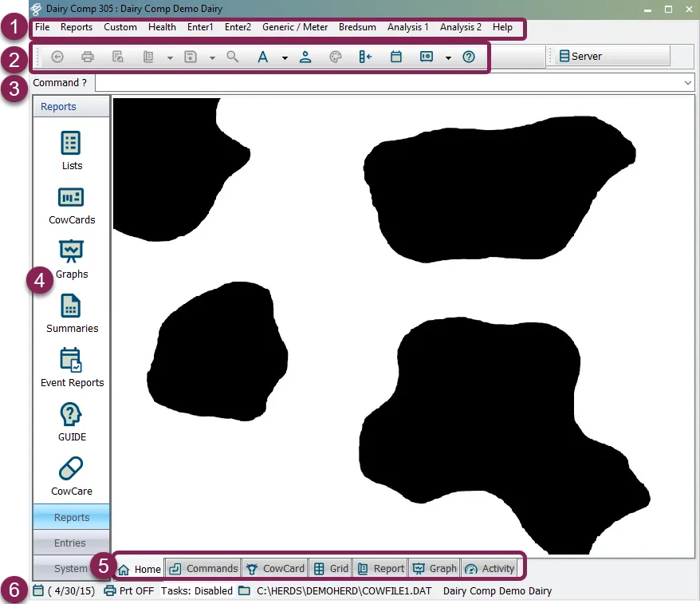This screenshot has width=700, height=604.
Task: Click the user person toolbar icon
Action: click(305, 57)
